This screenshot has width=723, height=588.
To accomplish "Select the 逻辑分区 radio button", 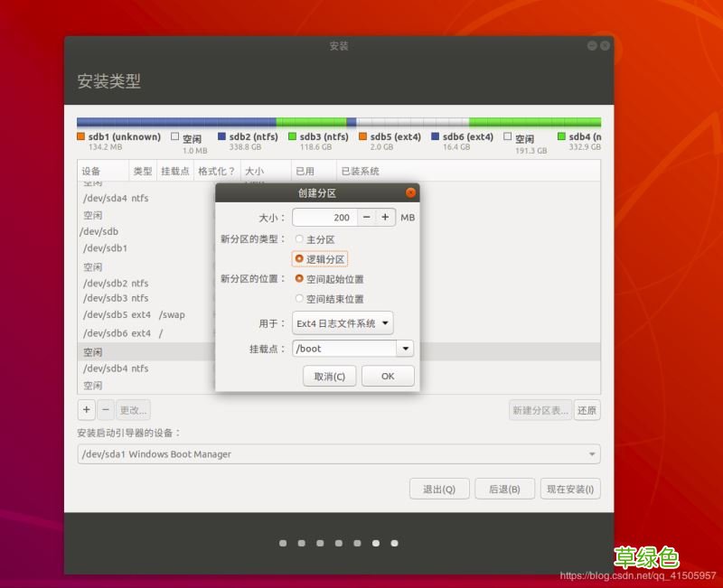I will (x=299, y=257).
